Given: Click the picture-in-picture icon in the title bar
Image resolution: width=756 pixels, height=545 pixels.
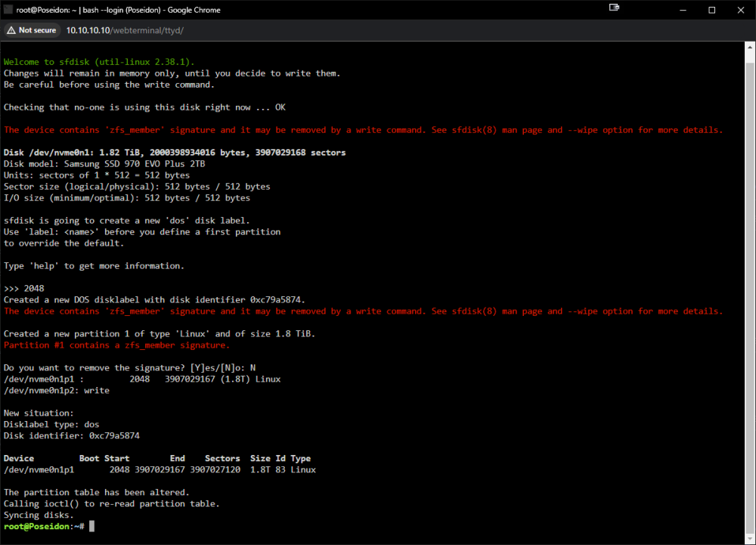Looking at the screenshot, I should [x=614, y=8].
